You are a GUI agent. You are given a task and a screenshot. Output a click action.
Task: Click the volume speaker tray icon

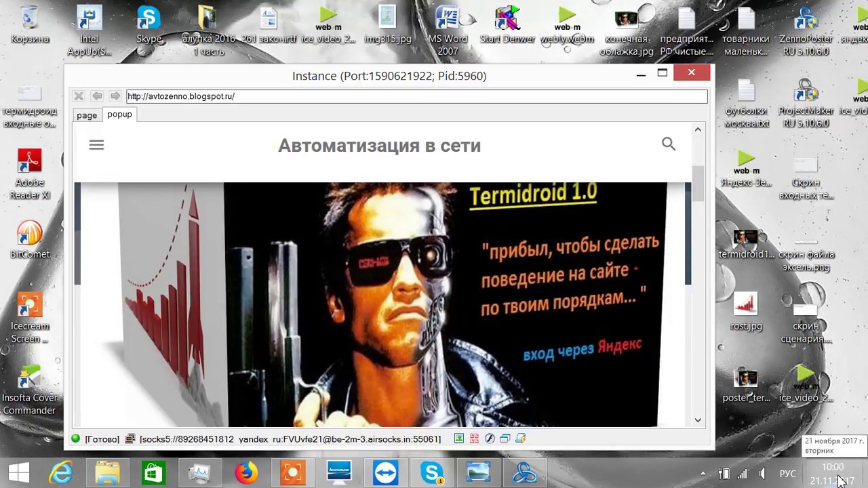pos(762,474)
